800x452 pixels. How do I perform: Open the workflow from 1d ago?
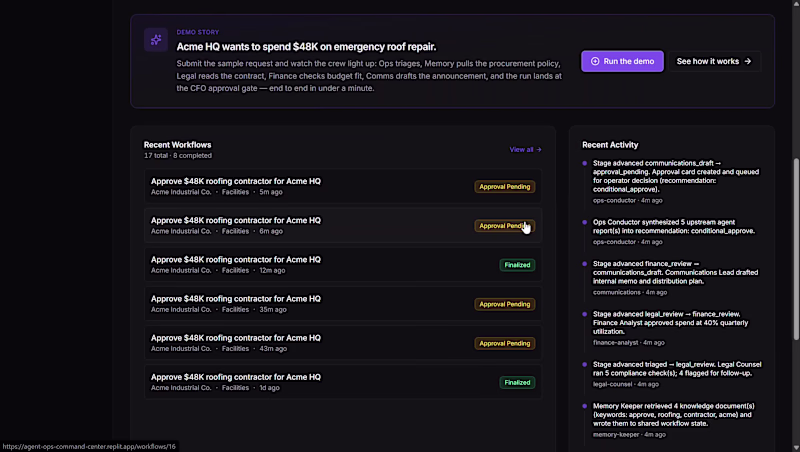(x=342, y=382)
